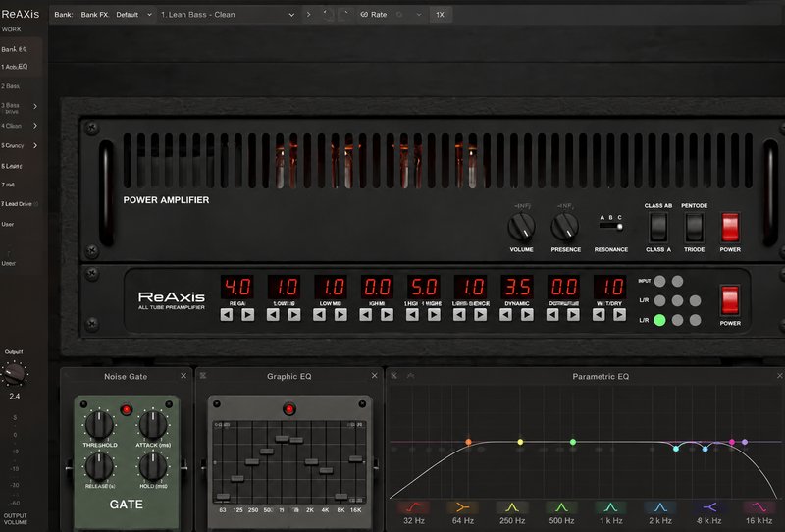Click the Graphic EQ 16K band slider

click(x=356, y=458)
